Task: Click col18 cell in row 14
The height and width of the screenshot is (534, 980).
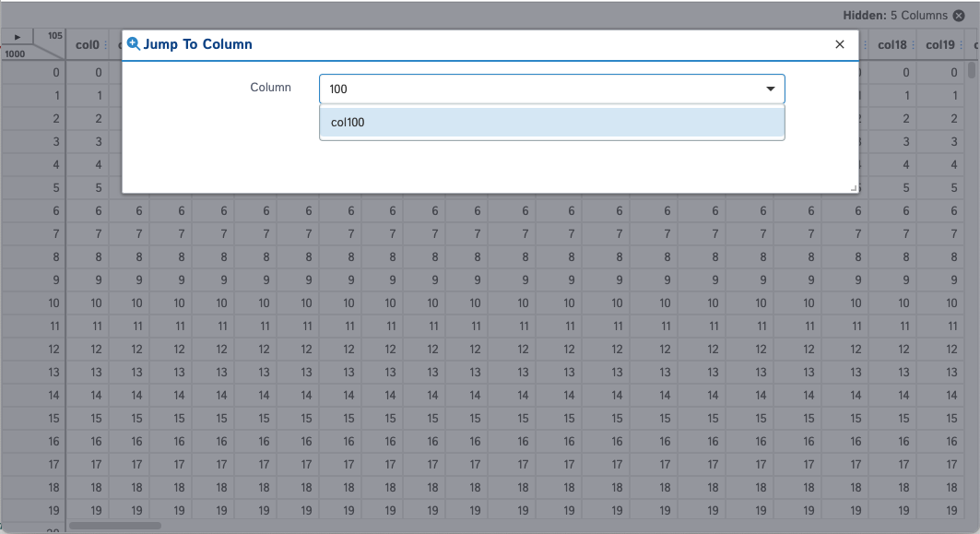Action: 892,395
